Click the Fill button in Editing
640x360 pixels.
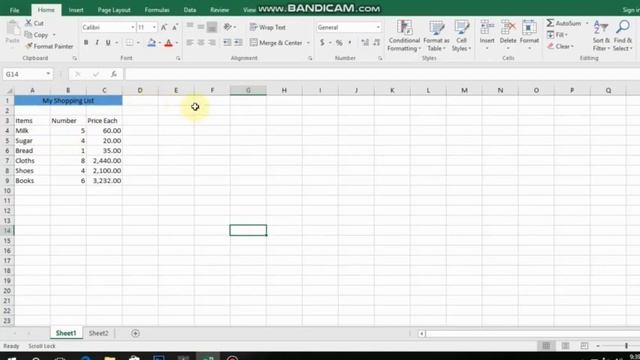558,35
